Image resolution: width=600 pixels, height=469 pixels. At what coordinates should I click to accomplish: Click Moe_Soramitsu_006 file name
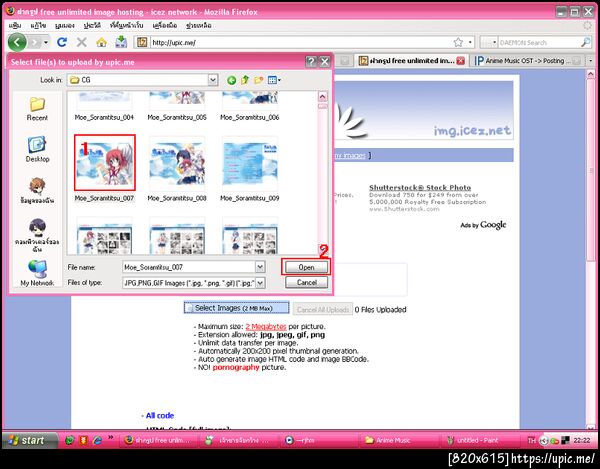tap(249, 117)
